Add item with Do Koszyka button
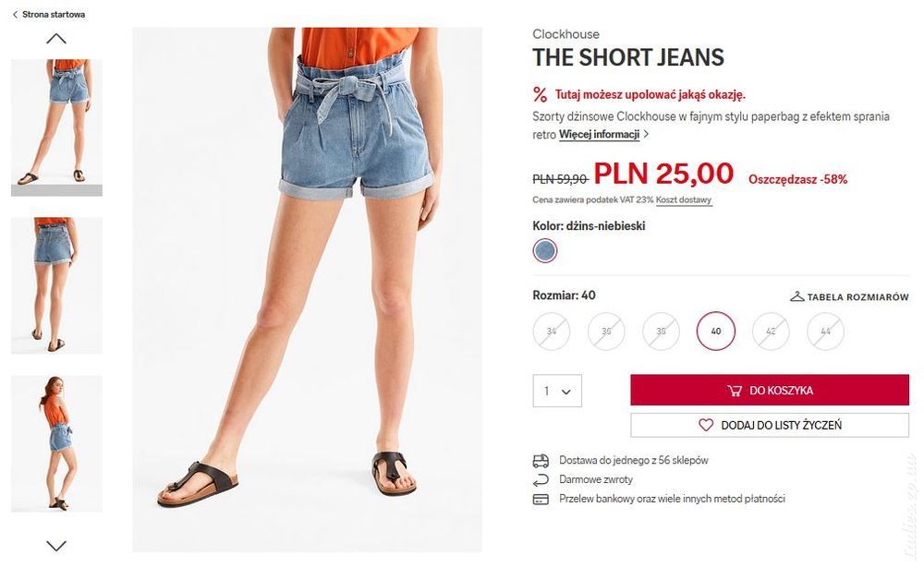 click(770, 390)
